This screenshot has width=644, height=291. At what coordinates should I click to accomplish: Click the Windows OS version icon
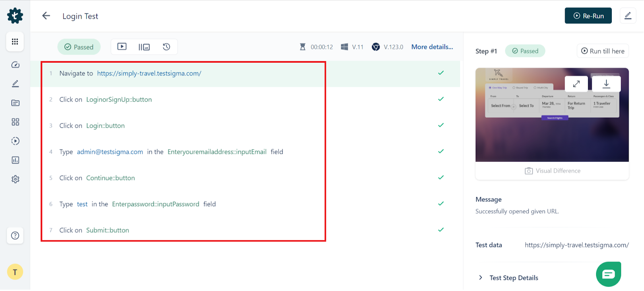pos(345,47)
